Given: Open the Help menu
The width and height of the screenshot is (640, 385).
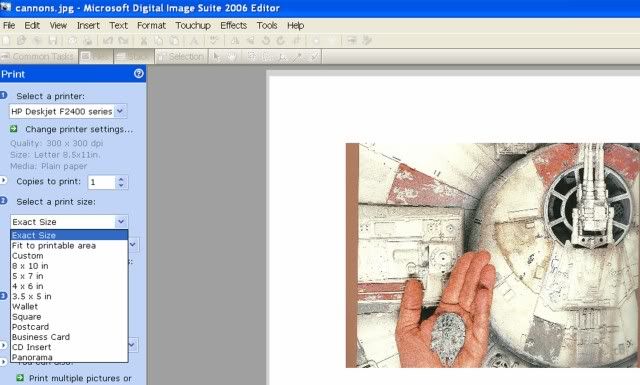Looking at the screenshot, I should 295,25.
